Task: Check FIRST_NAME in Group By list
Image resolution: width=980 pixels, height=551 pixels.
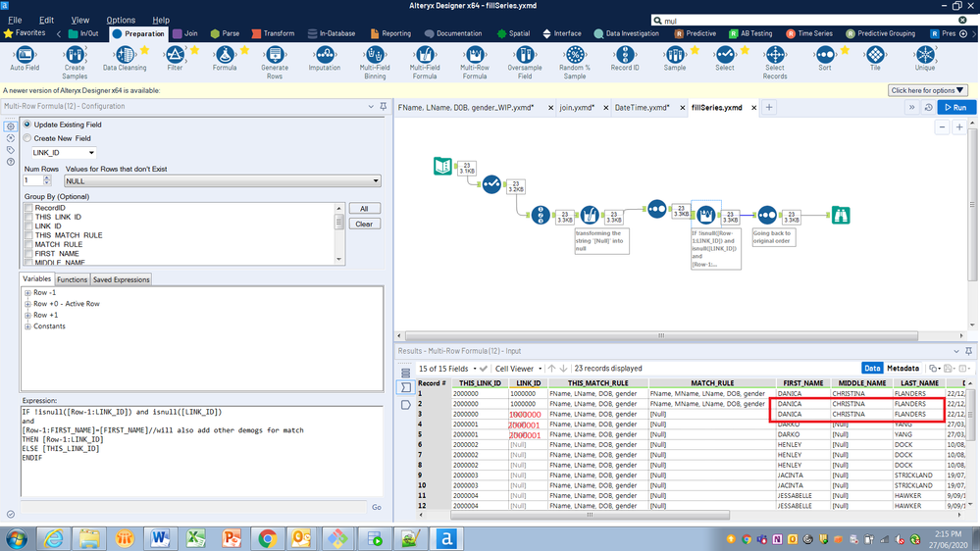Action: (x=28, y=254)
